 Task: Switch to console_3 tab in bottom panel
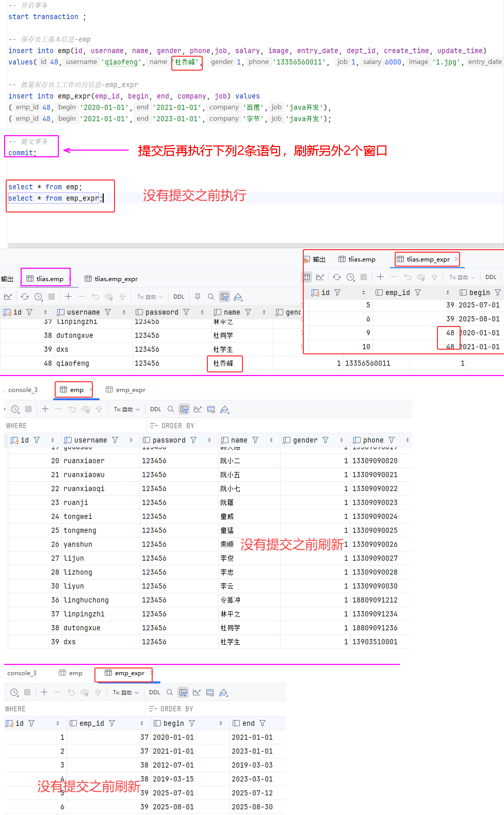click(x=22, y=673)
